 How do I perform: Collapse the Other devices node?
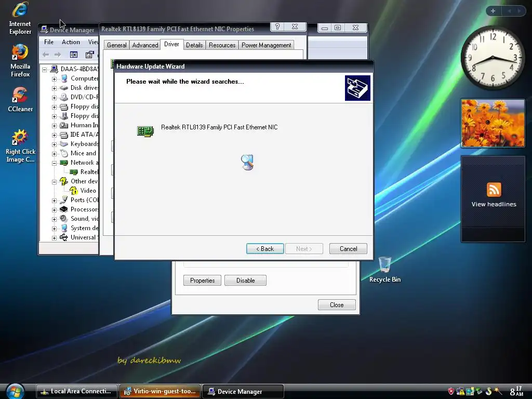(54, 182)
